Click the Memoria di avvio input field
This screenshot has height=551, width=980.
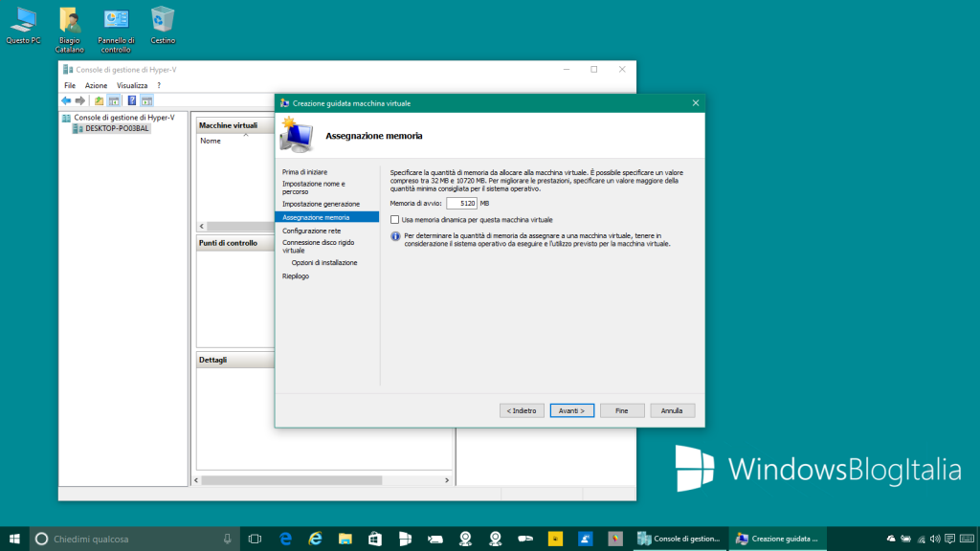click(461, 204)
